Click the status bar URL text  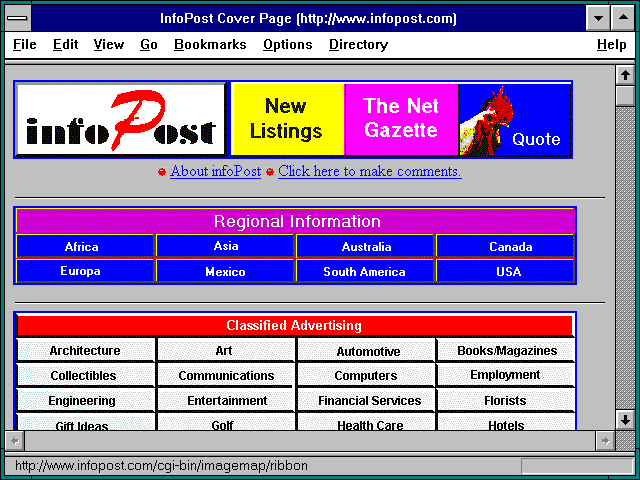tap(161, 466)
